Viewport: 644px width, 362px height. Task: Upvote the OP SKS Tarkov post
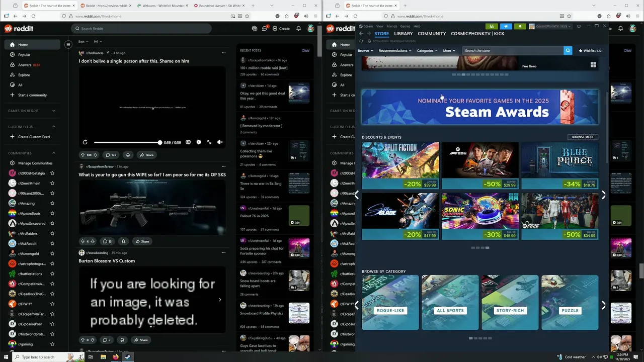pos(83,241)
